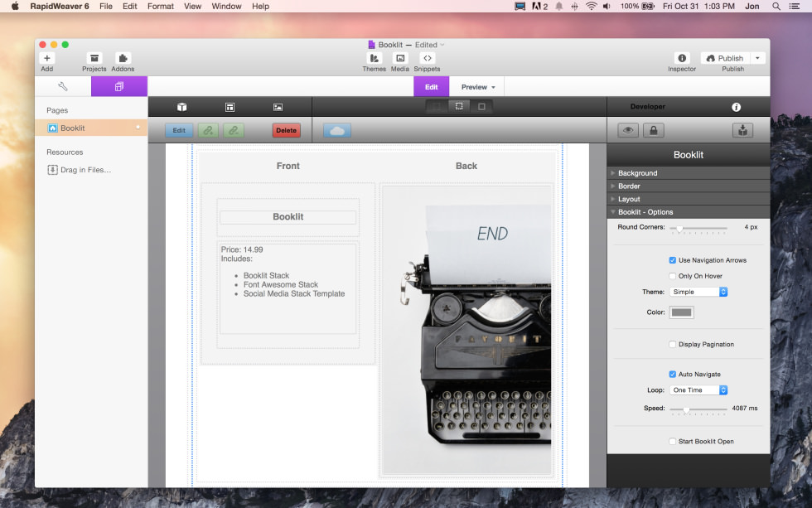Toggle the eye visibility button

628,130
